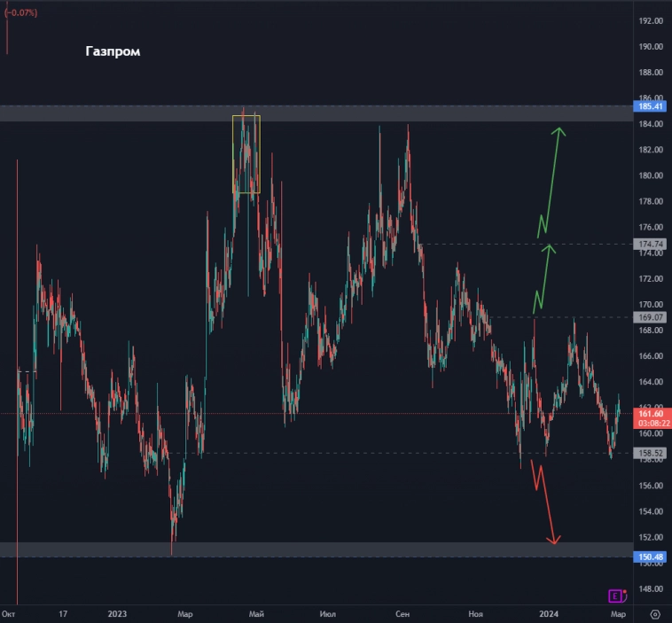Viewport: 672px width, 623px height.
Task: Click the 2023 label on time axis
Action: 117,613
